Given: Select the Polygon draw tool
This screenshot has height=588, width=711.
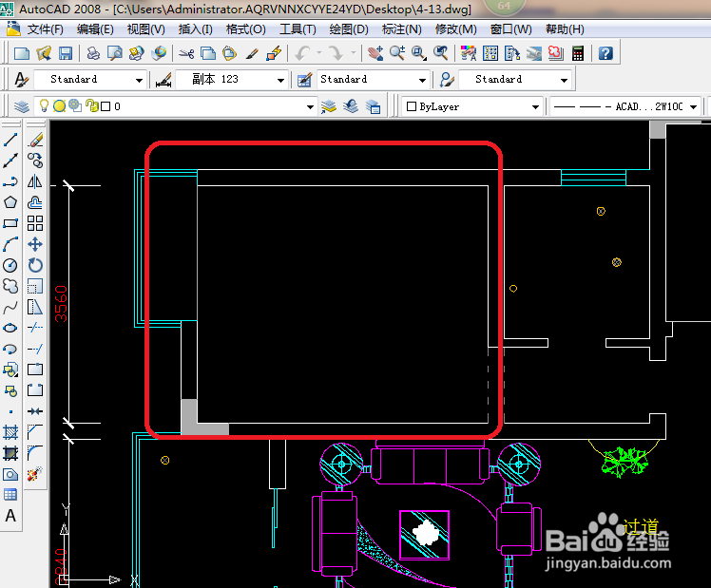Looking at the screenshot, I should [x=10, y=202].
